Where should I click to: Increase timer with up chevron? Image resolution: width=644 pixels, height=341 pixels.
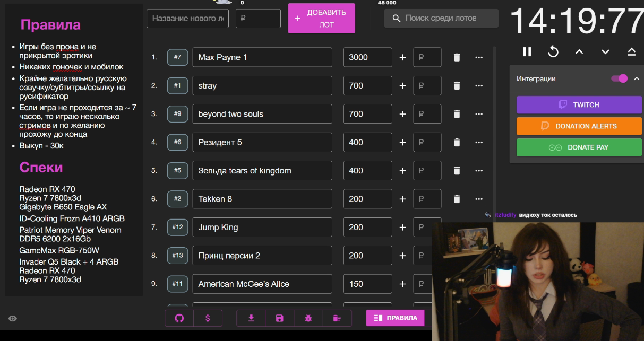click(x=579, y=51)
